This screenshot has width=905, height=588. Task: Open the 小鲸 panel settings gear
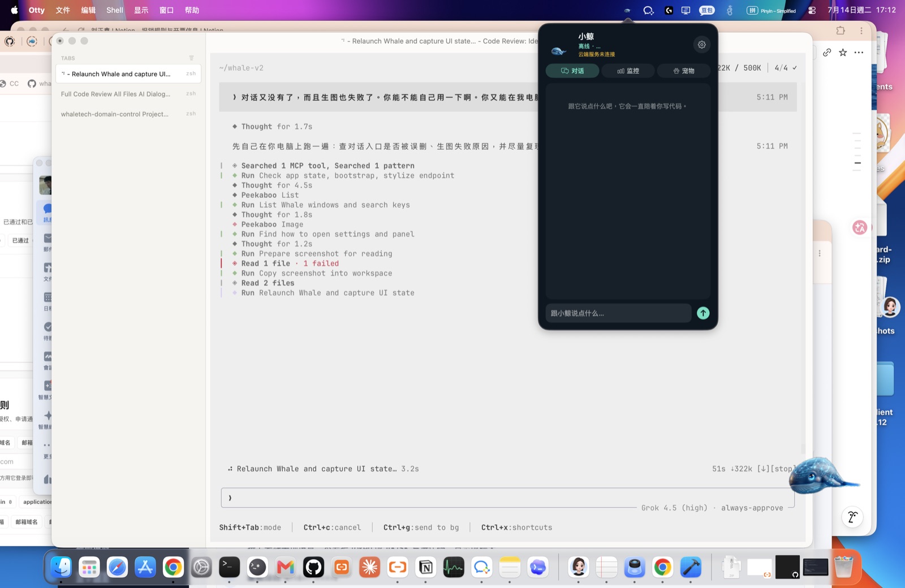point(701,45)
